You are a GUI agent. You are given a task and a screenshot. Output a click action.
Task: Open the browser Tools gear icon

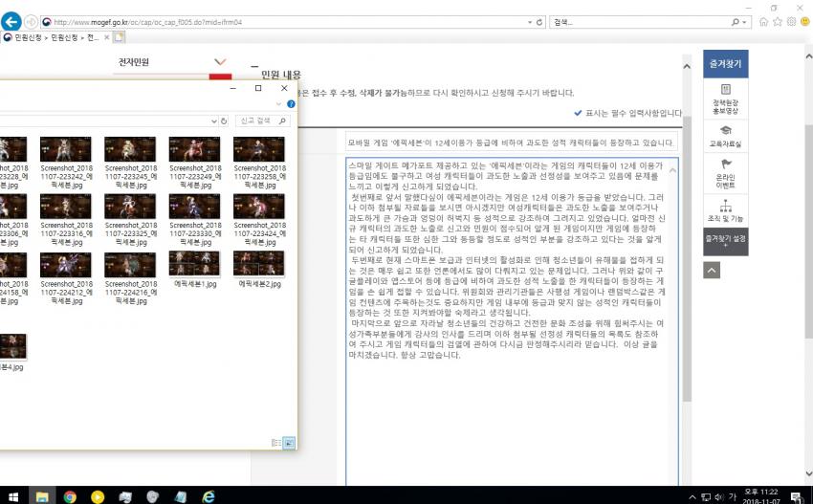[x=791, y=22]
